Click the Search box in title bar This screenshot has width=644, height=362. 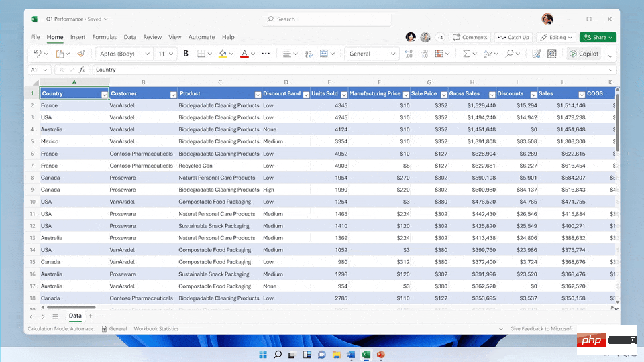pyautogui.click(x=327, y=19)
